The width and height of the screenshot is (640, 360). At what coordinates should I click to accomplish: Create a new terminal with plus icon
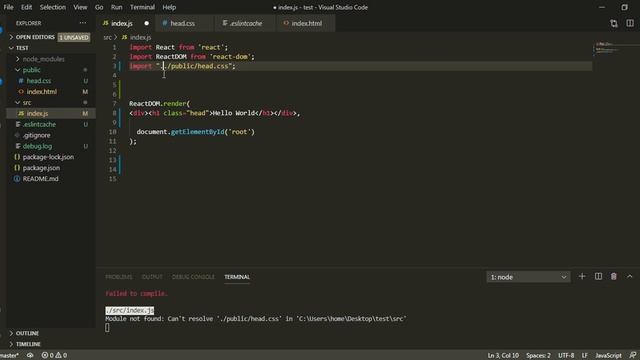coord(582,277)
